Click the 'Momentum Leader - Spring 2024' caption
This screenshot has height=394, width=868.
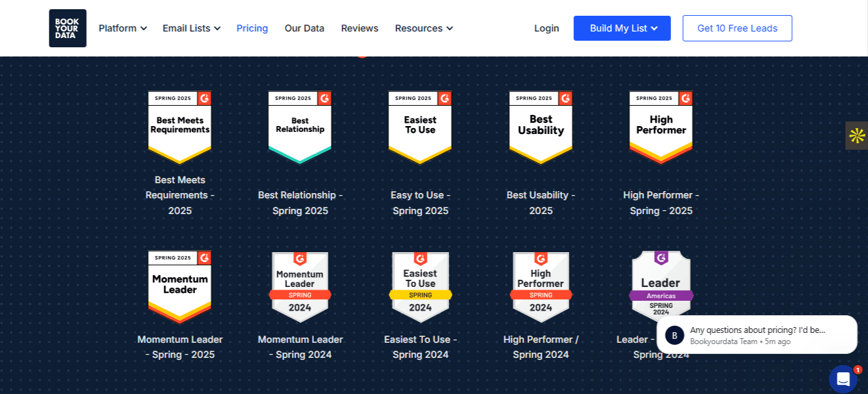[300, 347]
